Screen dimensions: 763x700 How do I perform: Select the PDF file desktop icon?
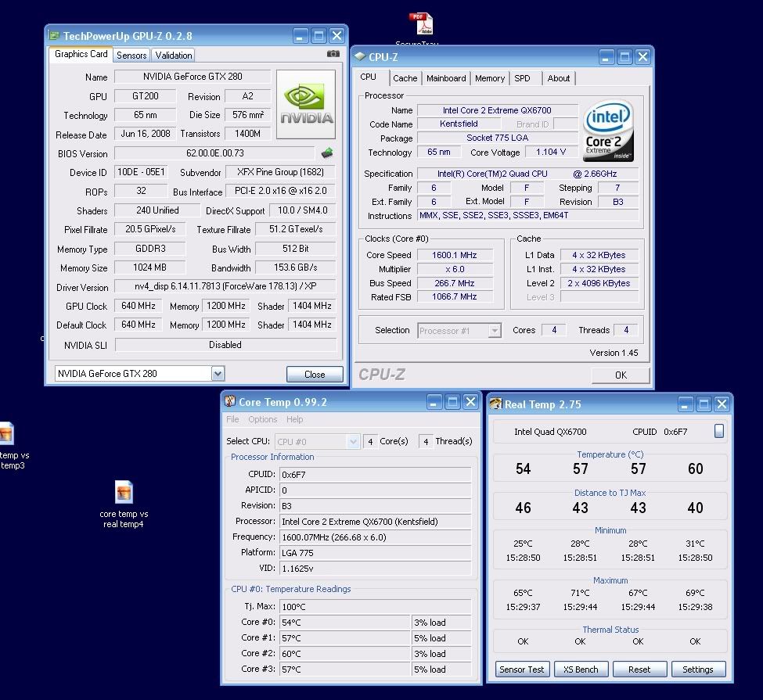pyautogui.click(x=421, y=25)
